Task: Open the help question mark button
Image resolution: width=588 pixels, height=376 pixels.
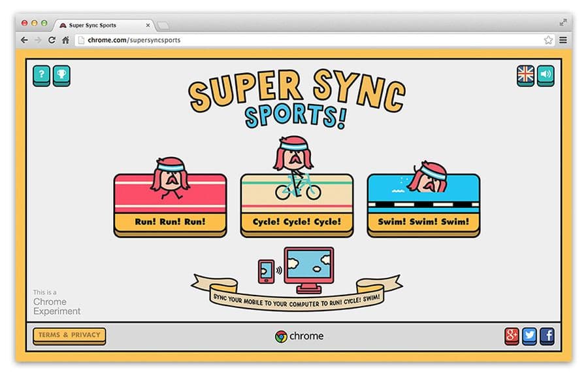Action: (41, 75)
